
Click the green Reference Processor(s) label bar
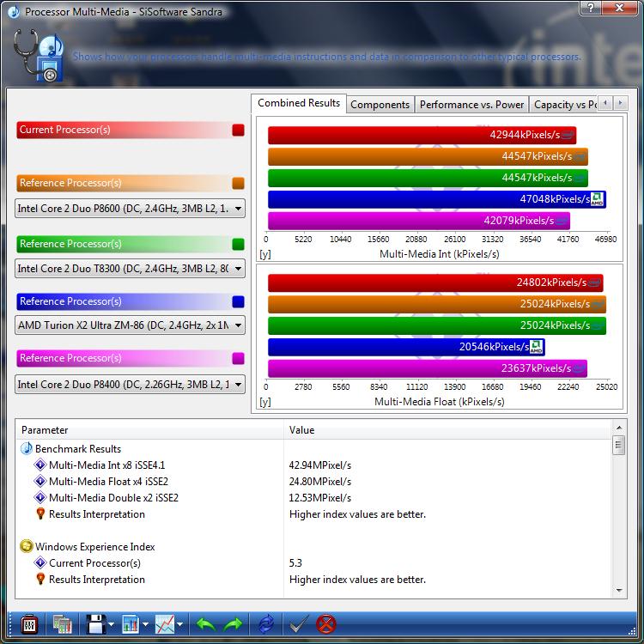(x=123, y=244)
